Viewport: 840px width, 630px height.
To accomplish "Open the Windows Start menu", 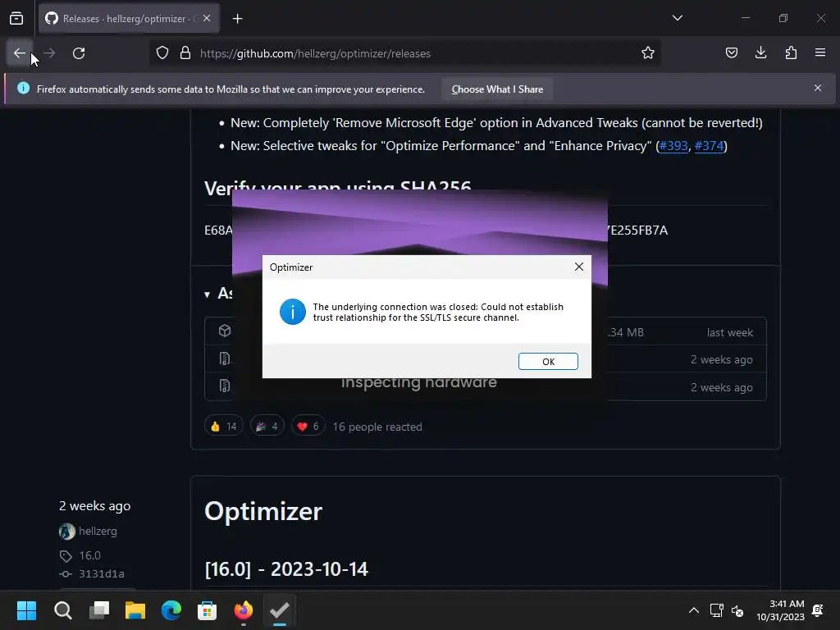I will coord(26,610).
